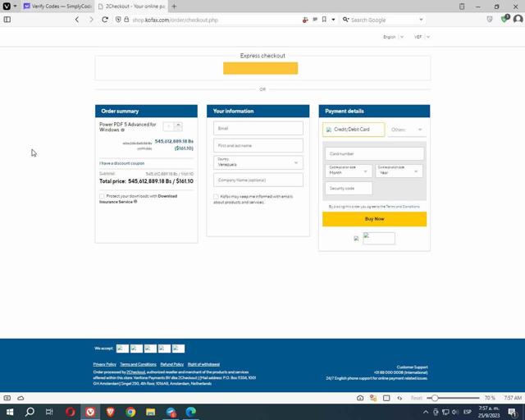Expand search engine history dropdown
The image size is (525, 420).
tap(421, 20)
